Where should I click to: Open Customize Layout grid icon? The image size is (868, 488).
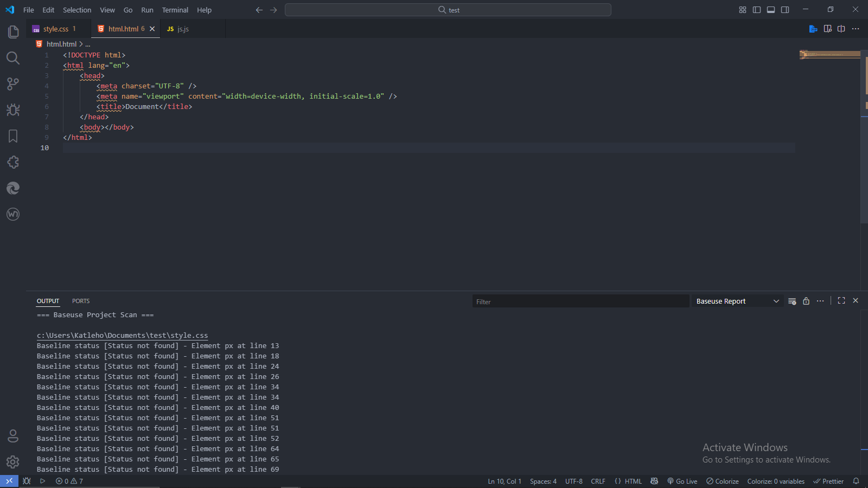click(x=743, y=10)
